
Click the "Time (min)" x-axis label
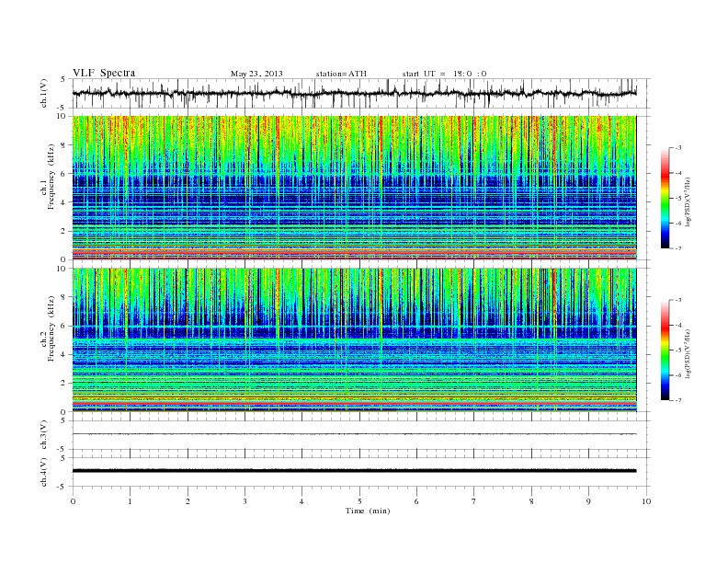[368, 511]
